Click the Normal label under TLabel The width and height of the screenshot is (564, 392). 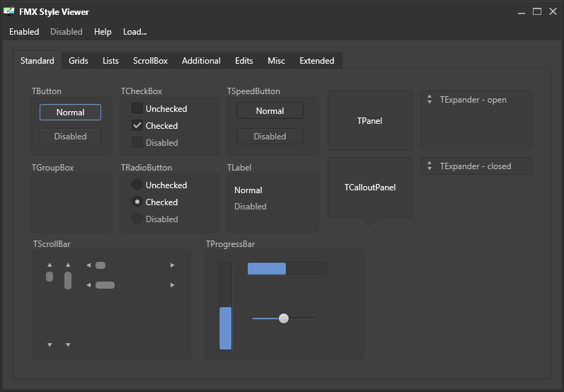click(248, 190)
